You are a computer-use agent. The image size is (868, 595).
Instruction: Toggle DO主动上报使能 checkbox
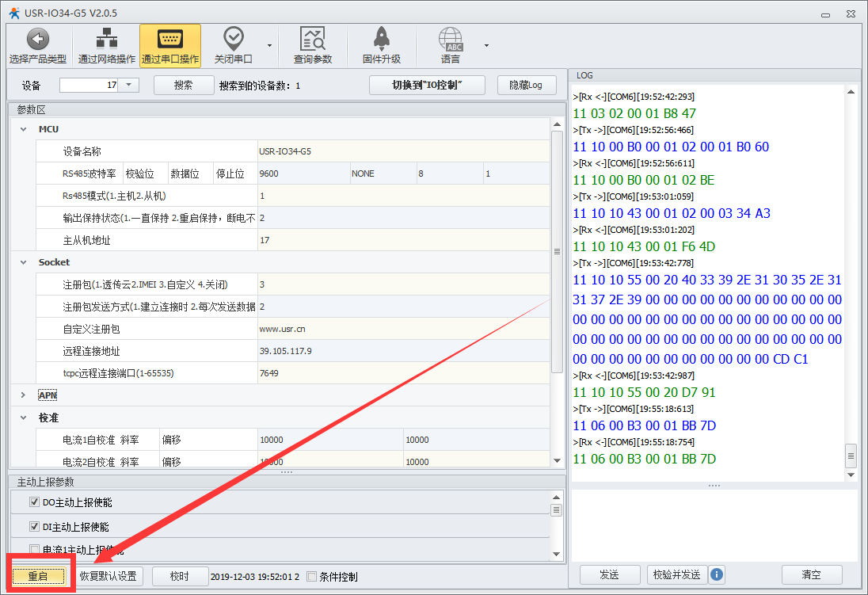[x=34, y=502]
